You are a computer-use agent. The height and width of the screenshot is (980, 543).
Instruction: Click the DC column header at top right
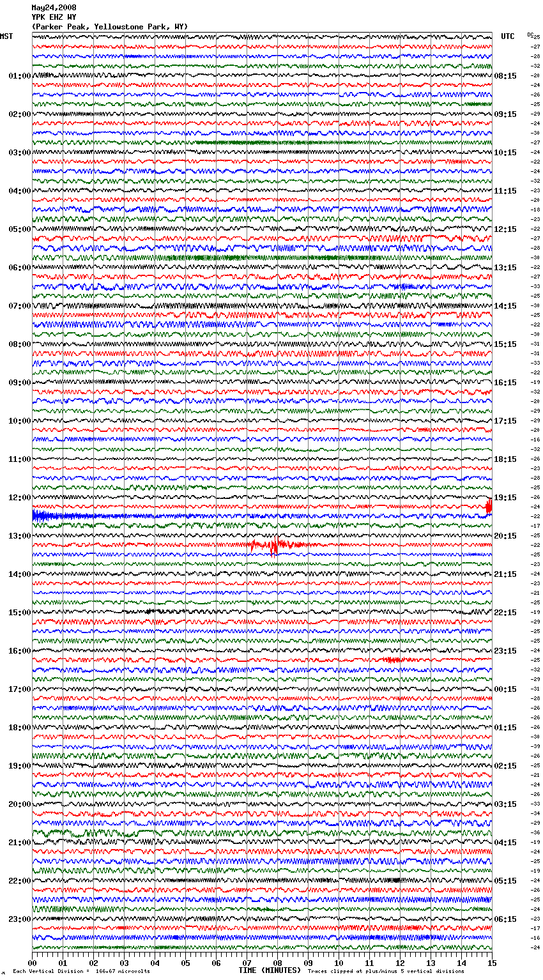[530, 34]
